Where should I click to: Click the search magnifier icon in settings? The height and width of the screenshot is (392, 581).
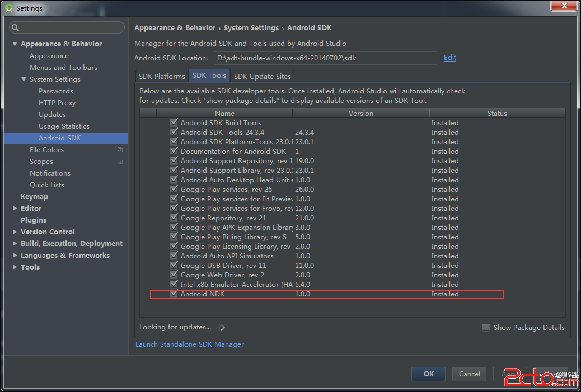click(x=15, y=27)
